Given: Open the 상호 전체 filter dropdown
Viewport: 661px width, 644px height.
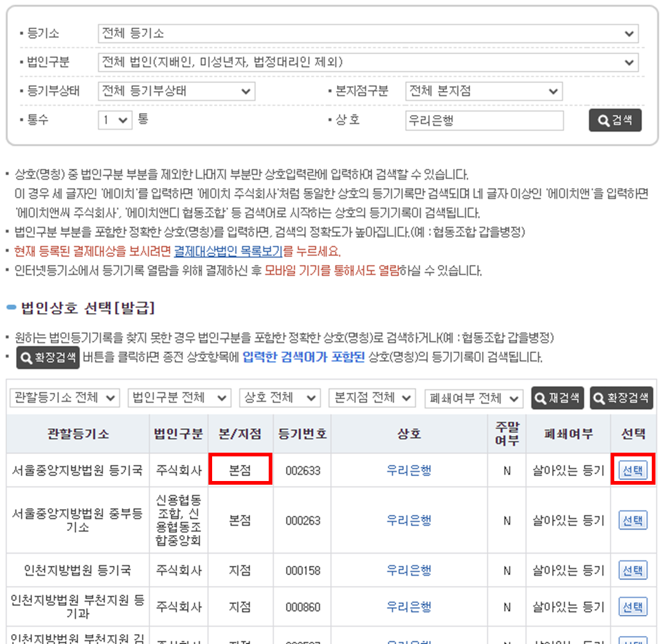Looking at the screenshot, I should tap(280, 398).
